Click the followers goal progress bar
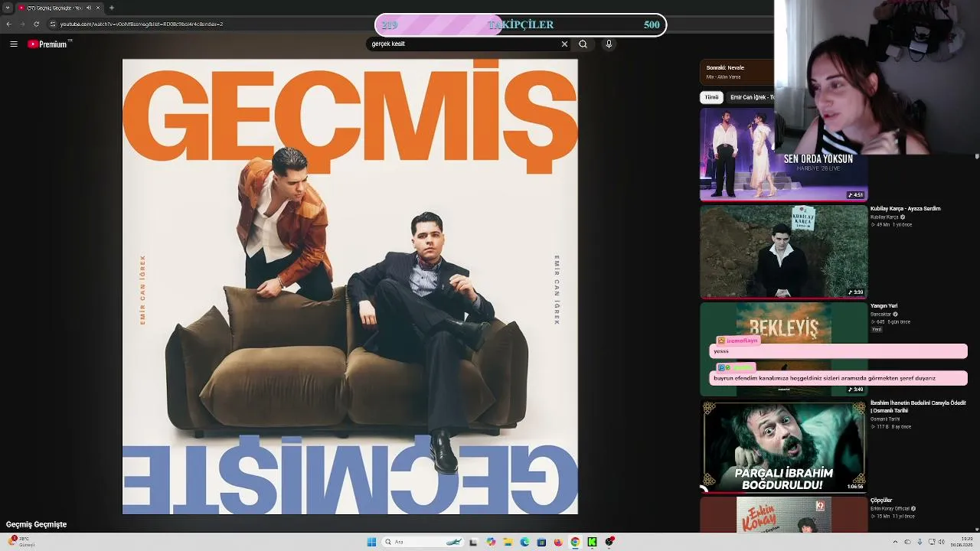 click(x=521, y=24)
